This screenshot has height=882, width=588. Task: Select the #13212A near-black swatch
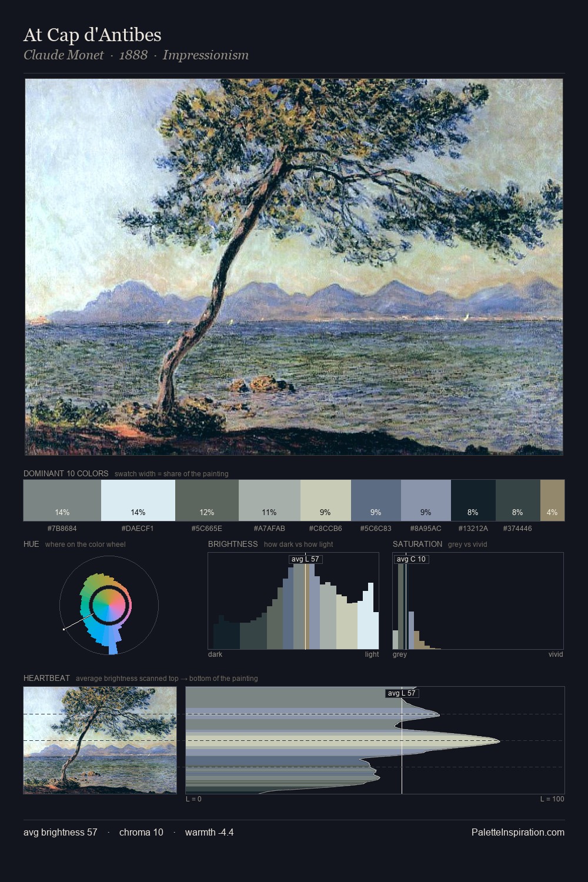click(473, 500)
